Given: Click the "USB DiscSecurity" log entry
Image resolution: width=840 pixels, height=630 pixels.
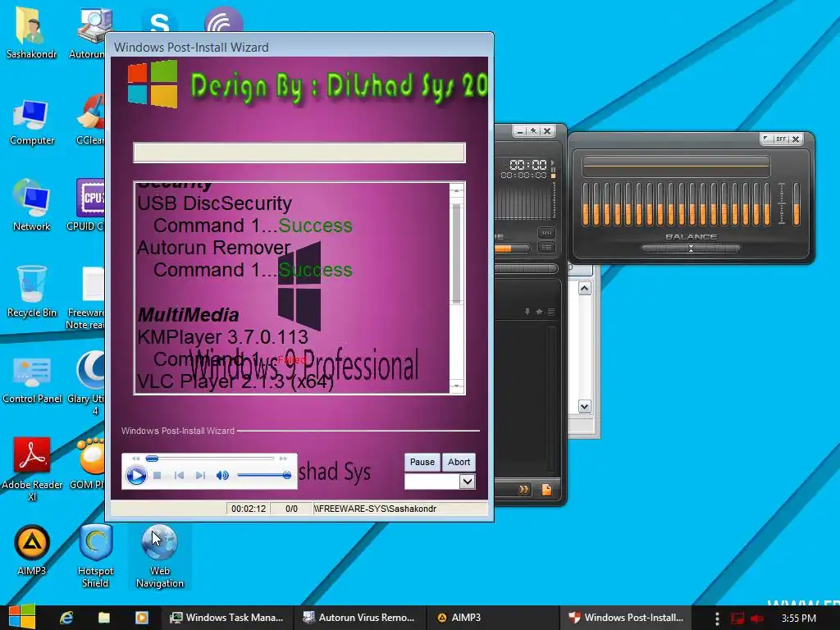Looking at the screenshot, I should (214, 203).
